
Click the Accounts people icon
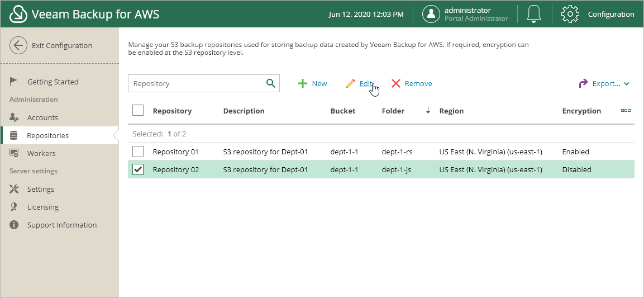point(13,117)
